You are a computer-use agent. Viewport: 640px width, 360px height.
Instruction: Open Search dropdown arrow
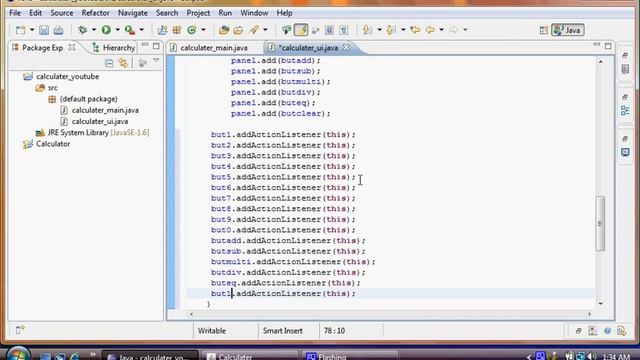pos(265,30)
